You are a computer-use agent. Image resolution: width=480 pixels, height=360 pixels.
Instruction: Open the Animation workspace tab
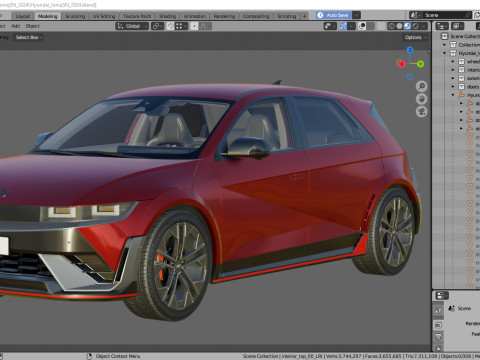[195, 16]
